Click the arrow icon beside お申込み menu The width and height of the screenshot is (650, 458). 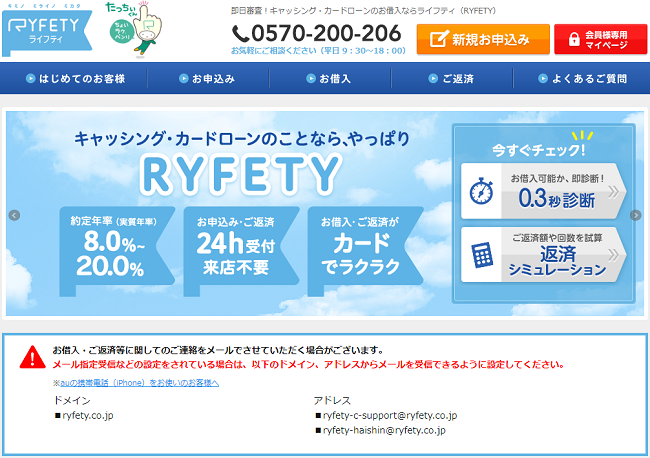[184, 78]
